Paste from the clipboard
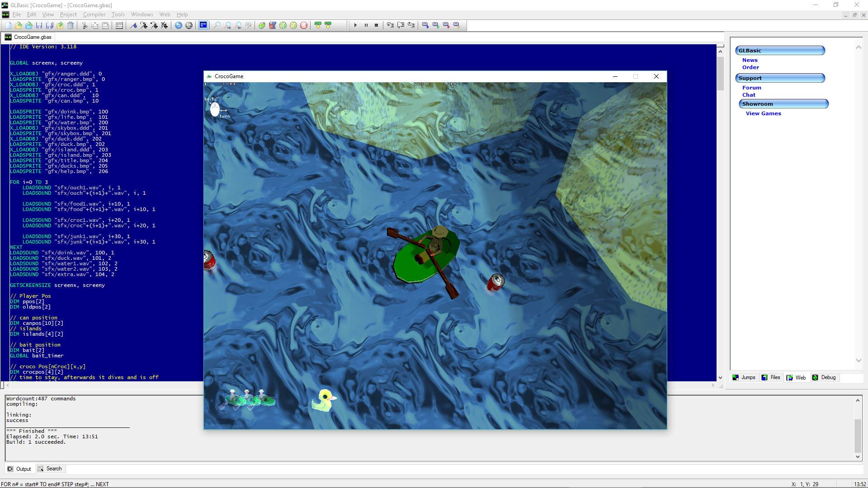The width and height of the screenshot is (868, 488). [105, 25]
